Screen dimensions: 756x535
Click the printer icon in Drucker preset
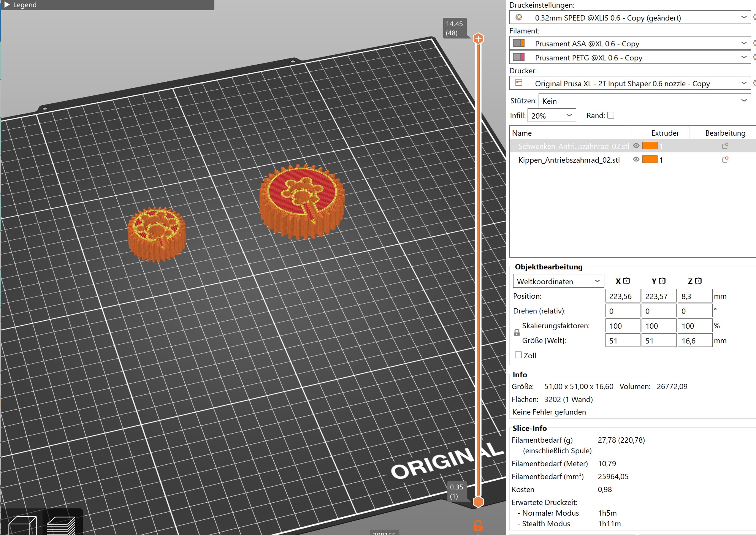(519, 83)
